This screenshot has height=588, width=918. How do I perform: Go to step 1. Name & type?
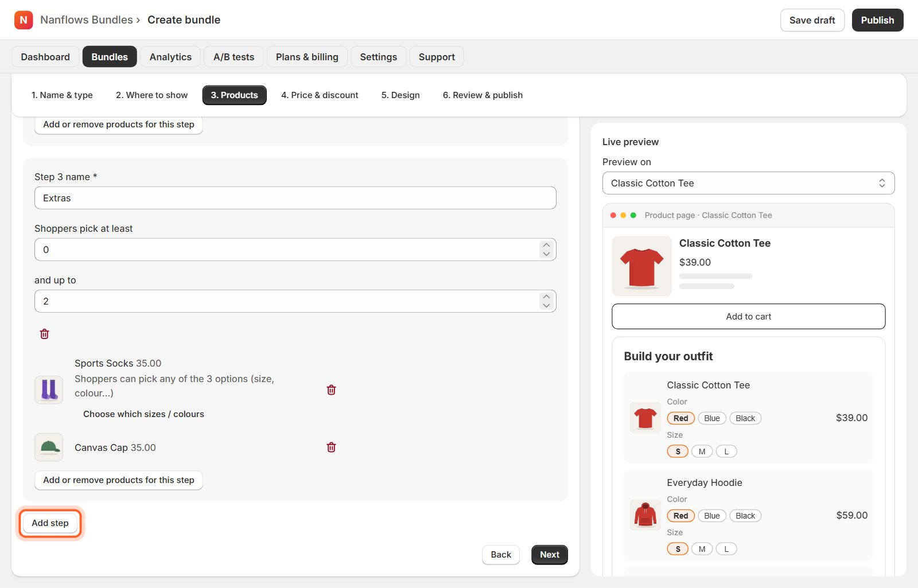click(x=62, y=95)
